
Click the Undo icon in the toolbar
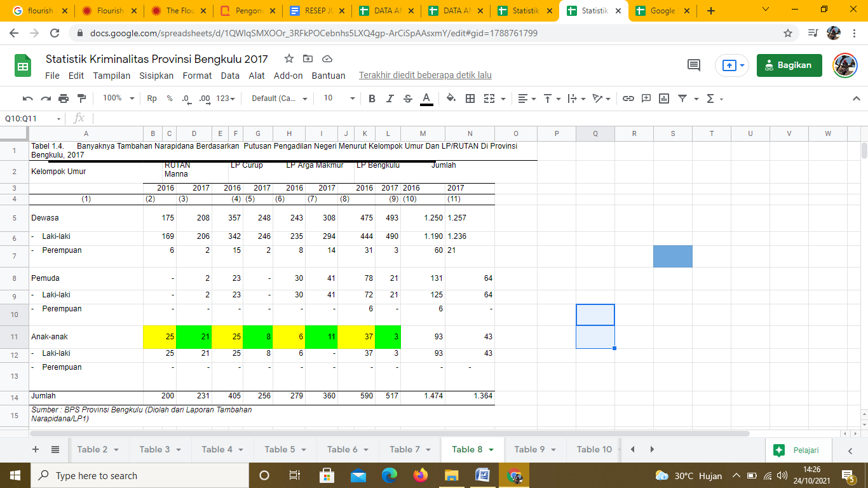coord(27,98)
